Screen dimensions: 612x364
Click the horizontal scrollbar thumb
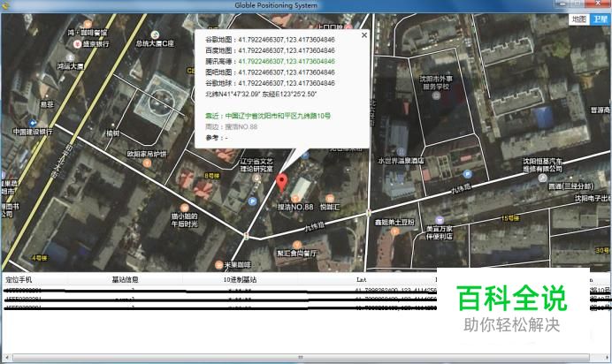pyautogui.click(x=301, y=358)
